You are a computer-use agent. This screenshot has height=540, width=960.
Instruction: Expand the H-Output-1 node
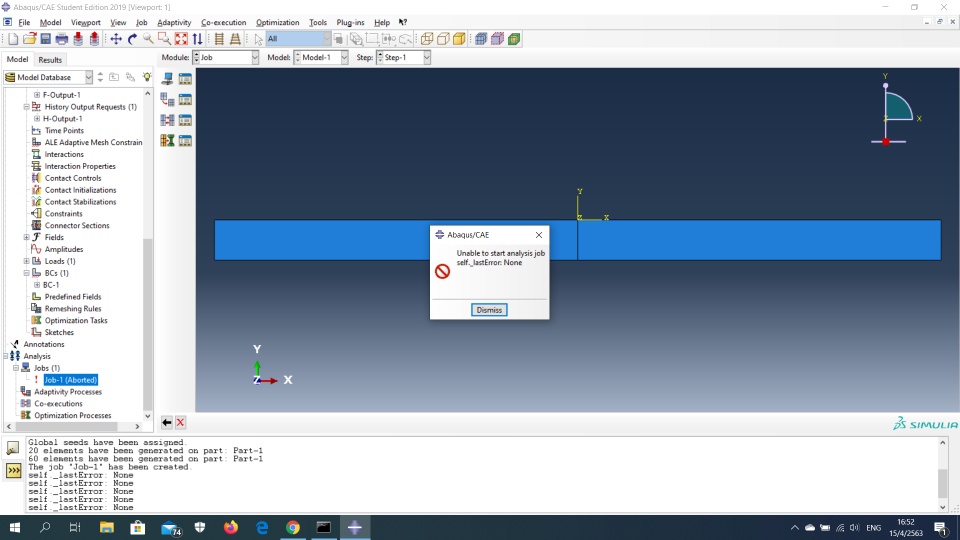[x=37, y=119]
